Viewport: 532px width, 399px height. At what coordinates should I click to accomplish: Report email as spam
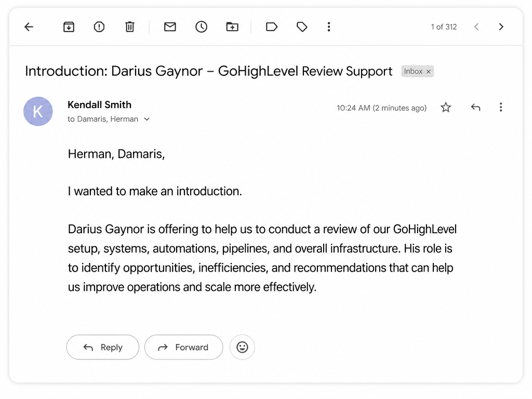(99, 27)
